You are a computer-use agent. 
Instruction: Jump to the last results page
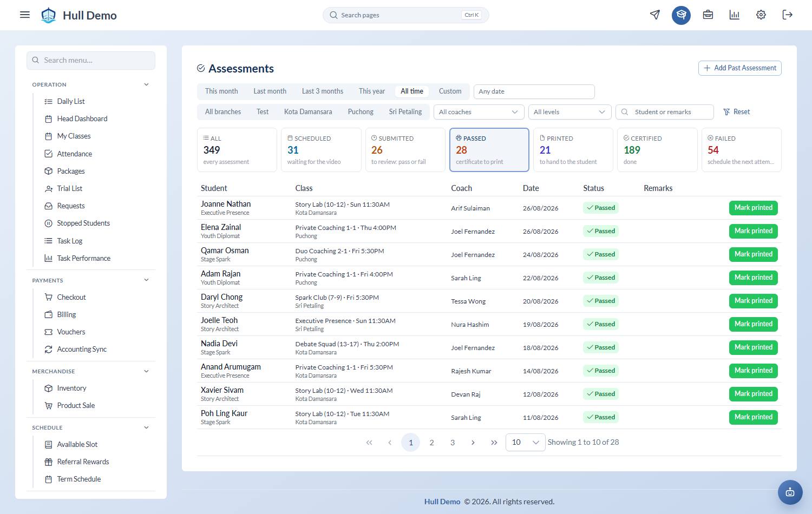[494, 443]
